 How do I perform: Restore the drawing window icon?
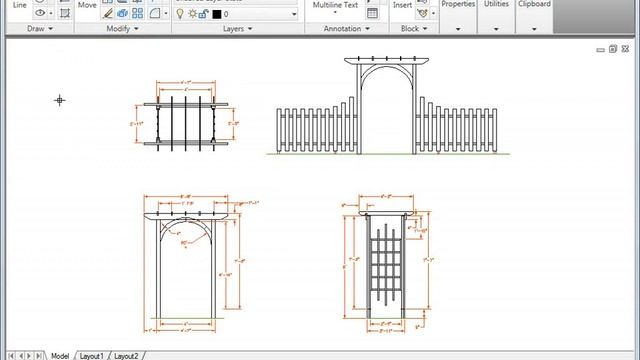613,49
